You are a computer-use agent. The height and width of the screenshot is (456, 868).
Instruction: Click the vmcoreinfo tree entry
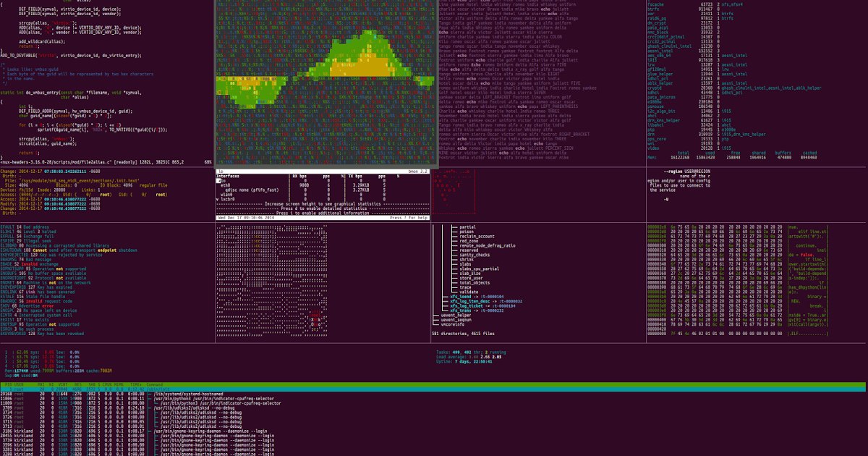pos(452,324)
